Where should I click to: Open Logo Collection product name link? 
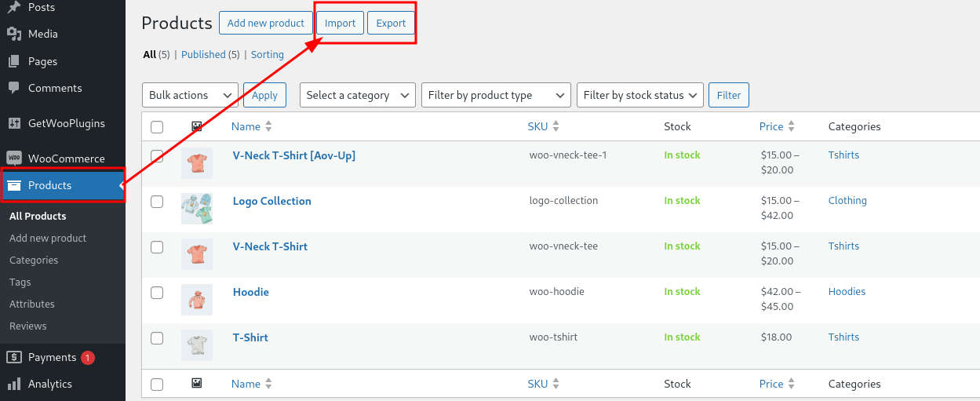[x=272, y=201]
